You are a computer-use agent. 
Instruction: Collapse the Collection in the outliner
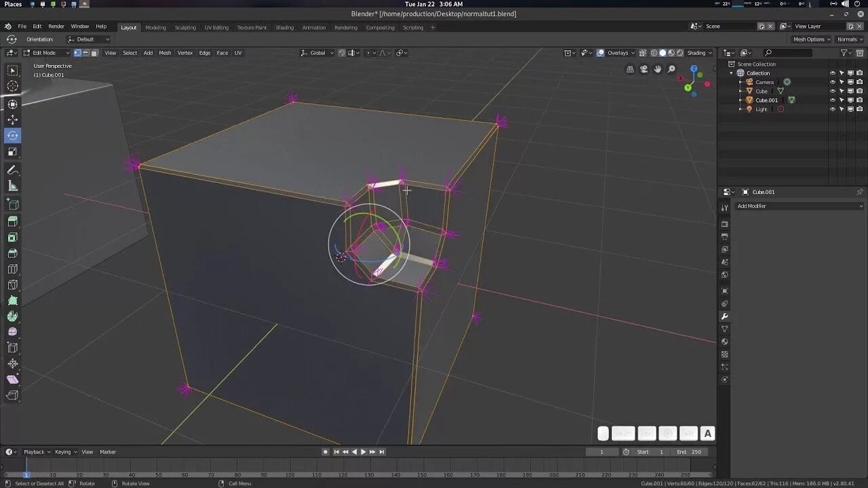pyautogui.click(x=730, y=73)
